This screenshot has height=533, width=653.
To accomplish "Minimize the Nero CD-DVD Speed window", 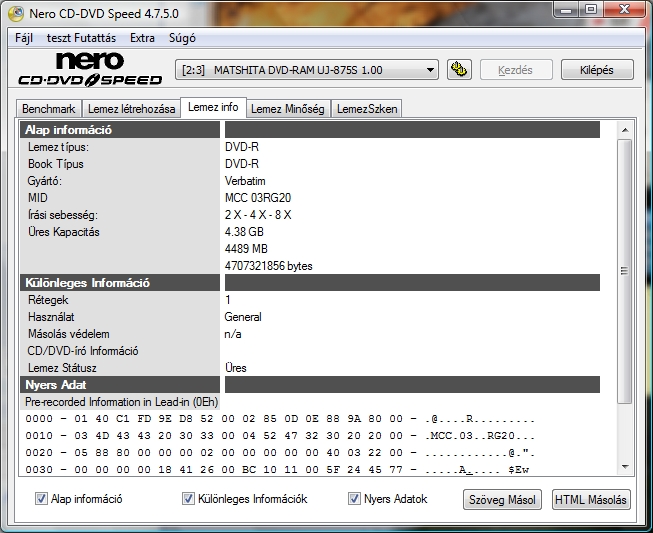I will pos(566,10).
